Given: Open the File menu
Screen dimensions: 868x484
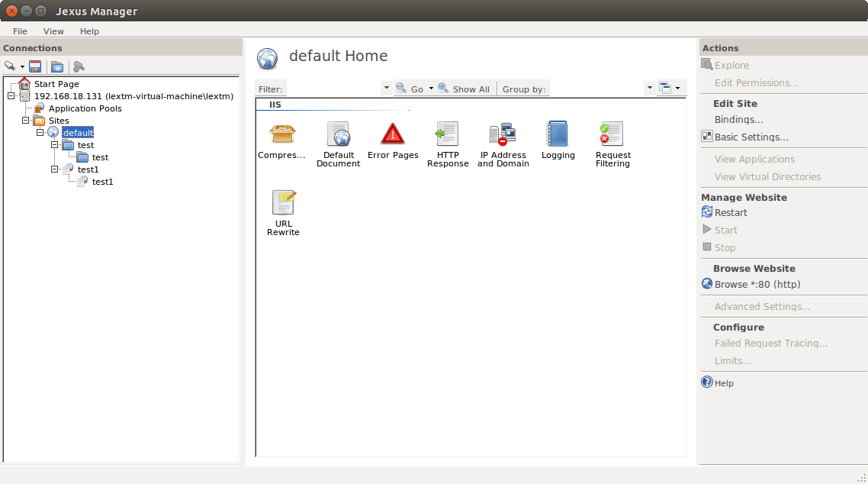Looking at the screenshot, I should click(x=20, y=31).
